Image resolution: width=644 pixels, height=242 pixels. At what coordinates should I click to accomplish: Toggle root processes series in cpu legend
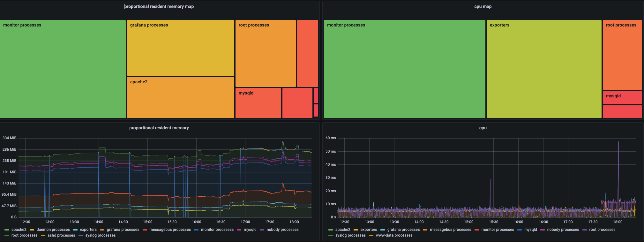pyautogui.click(x=602, y=230)
